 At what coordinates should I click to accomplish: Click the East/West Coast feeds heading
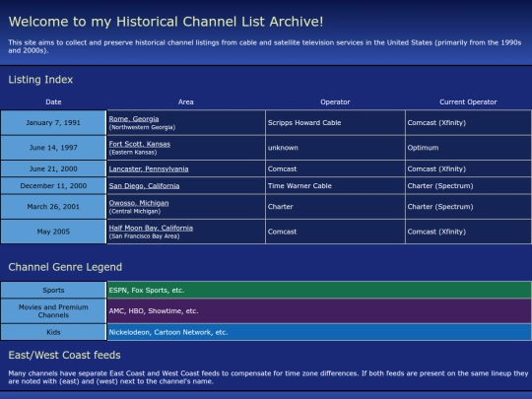[x=64, y=355]
